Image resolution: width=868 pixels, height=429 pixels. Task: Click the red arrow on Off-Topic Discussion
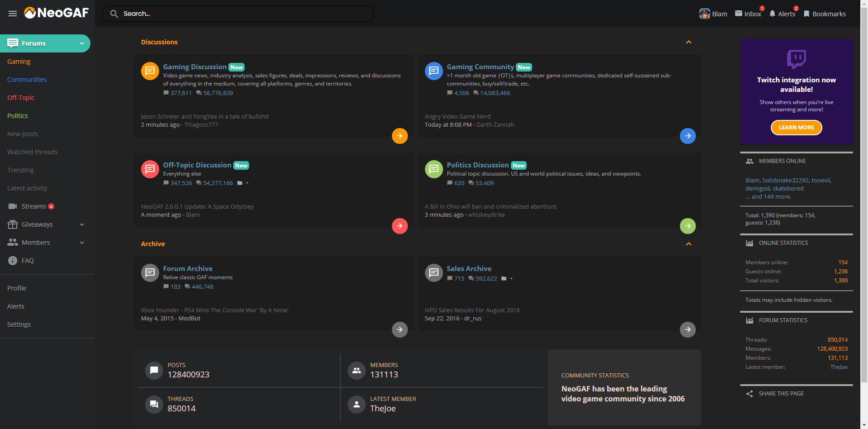pos(400,226)
